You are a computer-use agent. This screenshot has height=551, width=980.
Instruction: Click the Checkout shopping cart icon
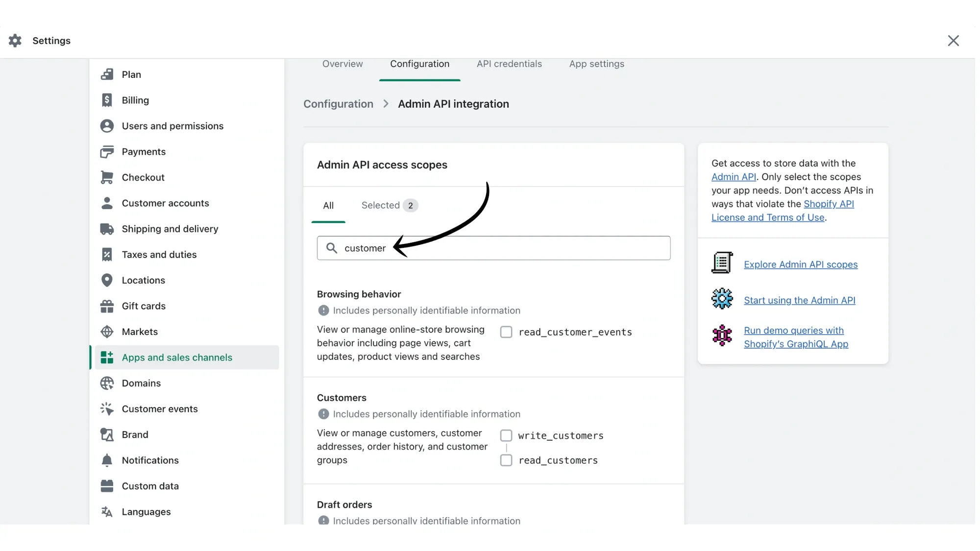click(x=107, y=177)
